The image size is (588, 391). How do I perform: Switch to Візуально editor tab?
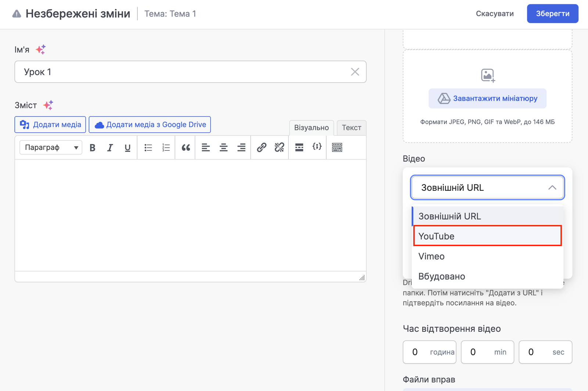[x=311, y=128]
